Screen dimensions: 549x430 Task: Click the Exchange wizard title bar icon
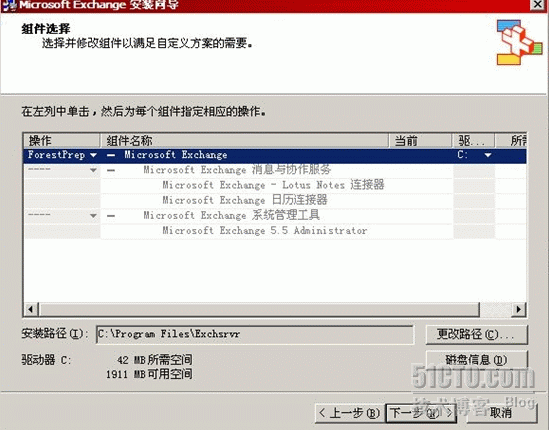[x=8, y=5]
